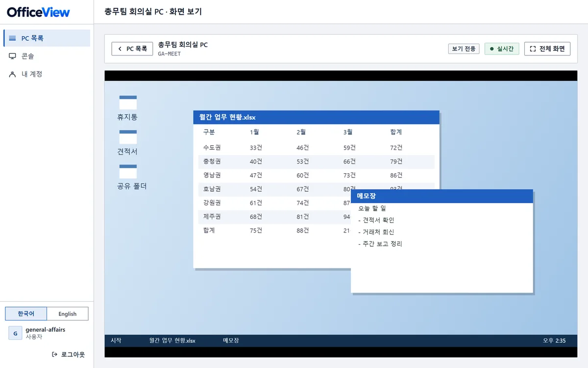Click the 월간 업무 현황.xlsx window title bar
Image resolution: width=588 pixels, height=368 pixels.
tap(316, 117)
